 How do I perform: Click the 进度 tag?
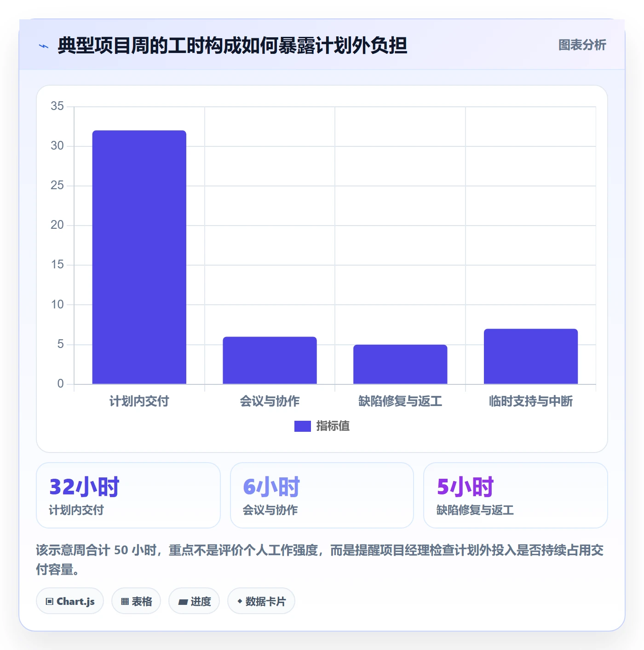pyautogui.click(x=194, y=601)
